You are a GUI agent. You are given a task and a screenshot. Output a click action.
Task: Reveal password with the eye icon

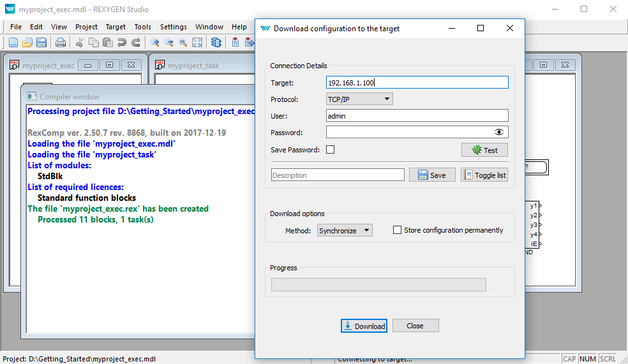point(498,132)
